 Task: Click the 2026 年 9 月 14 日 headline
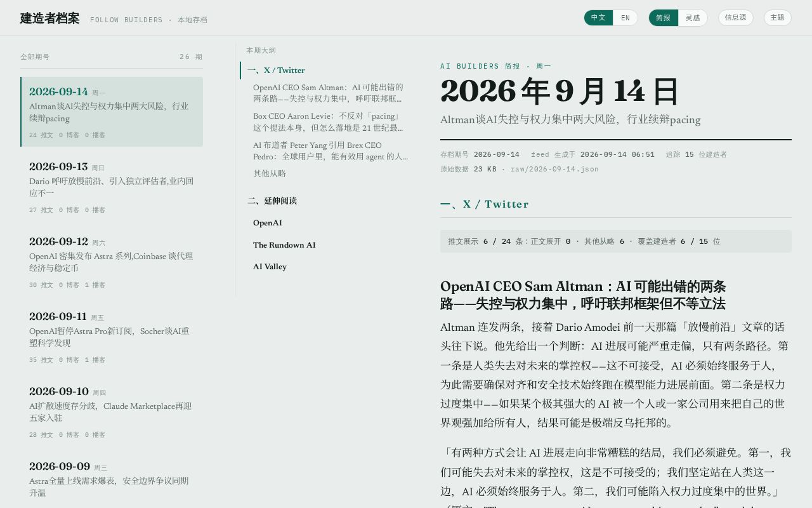pos(560,91)
